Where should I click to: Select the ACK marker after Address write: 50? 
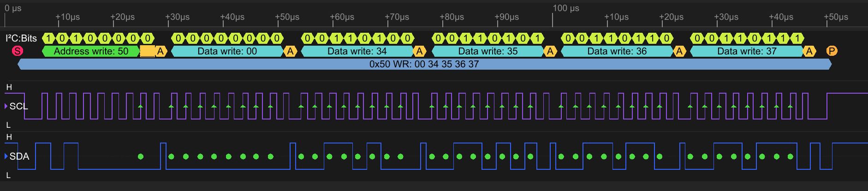click(161, 51)
